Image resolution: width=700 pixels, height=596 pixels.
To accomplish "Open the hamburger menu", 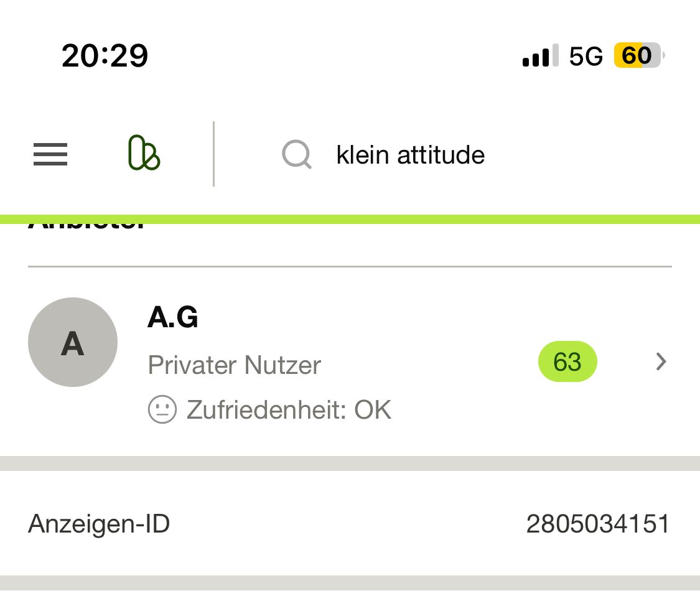I will point(50,154).
